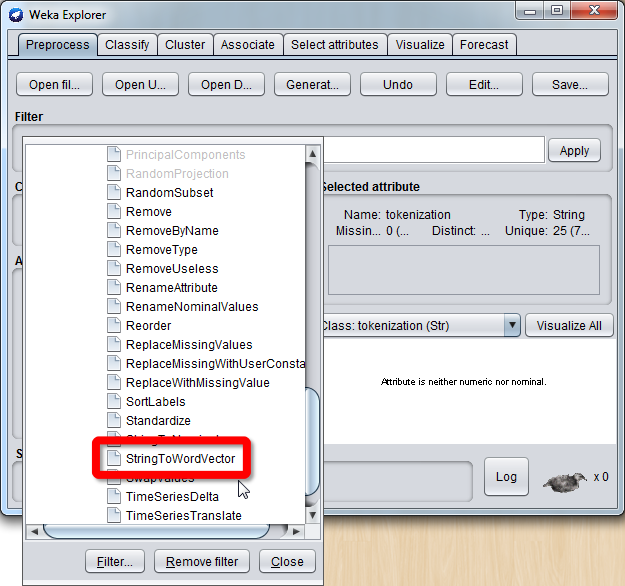Open the Log window
Viewport: 625px width, 586px height.
506,477
